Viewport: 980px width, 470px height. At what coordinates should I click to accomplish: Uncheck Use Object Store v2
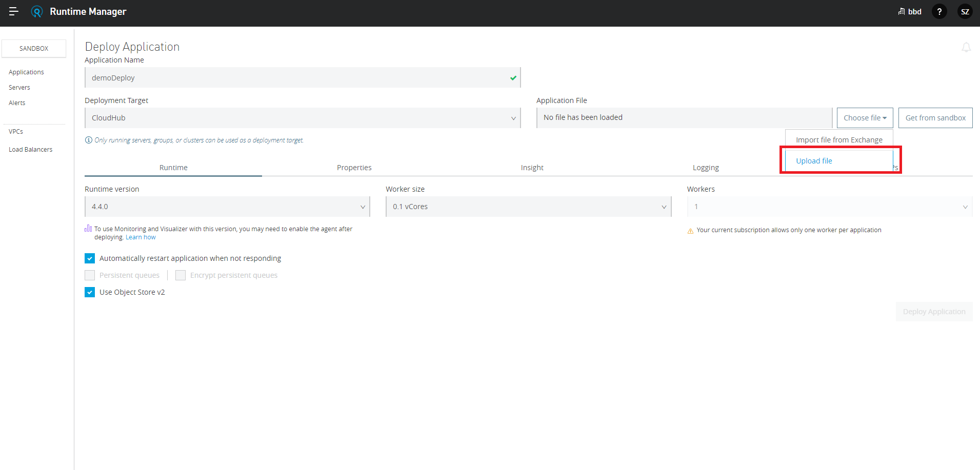coord(90,292)
